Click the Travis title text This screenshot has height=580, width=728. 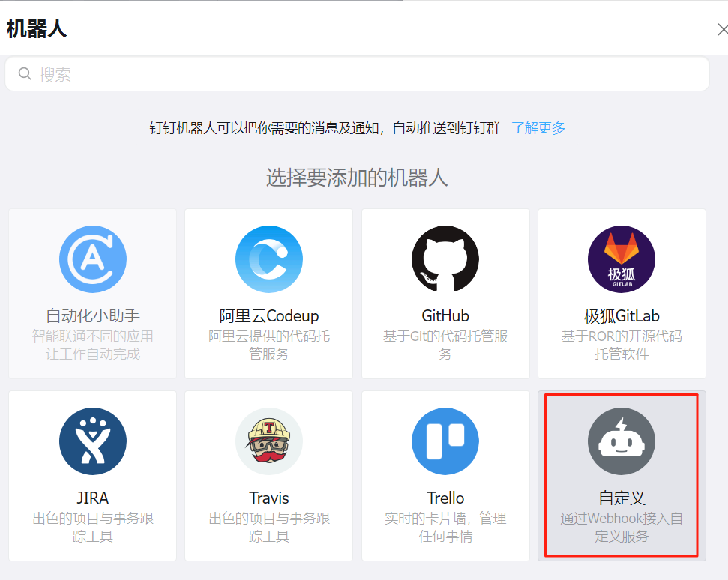pyautogui.click(x=269, y=498)
